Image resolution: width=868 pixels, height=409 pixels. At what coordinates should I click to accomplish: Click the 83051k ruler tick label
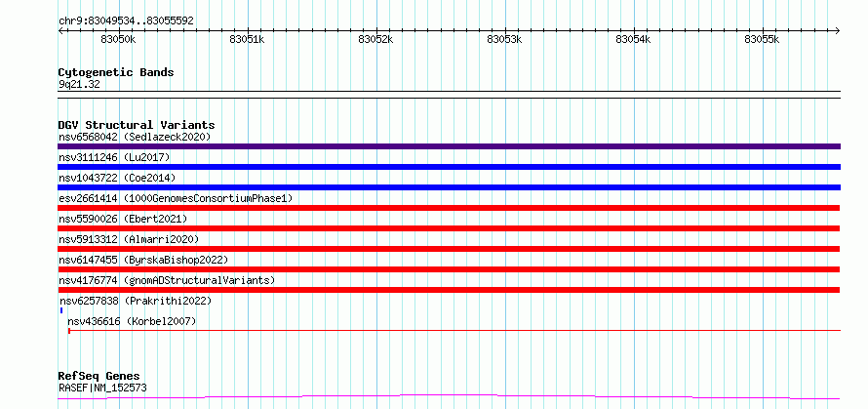click(x=247, y=39)
